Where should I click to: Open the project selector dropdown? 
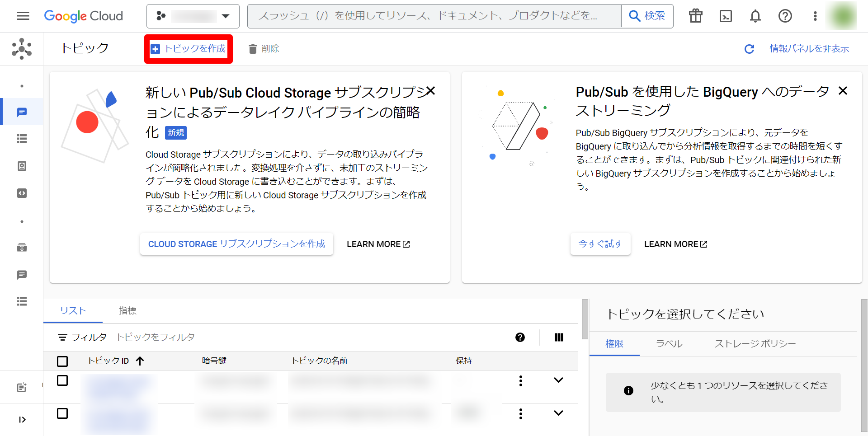(193, 16)
